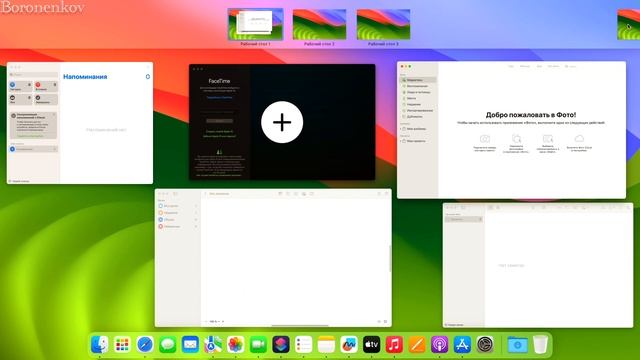640x360 pixels.
Task: Open Podcasts from the Dock
Action: [440, 345]
